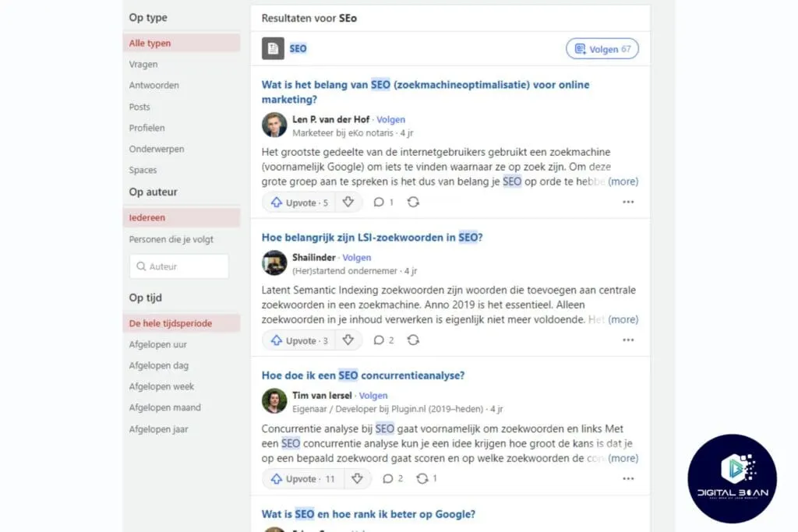
Task: Downvote Tim van Iersel's answer
Action: [x=357, y=478]
